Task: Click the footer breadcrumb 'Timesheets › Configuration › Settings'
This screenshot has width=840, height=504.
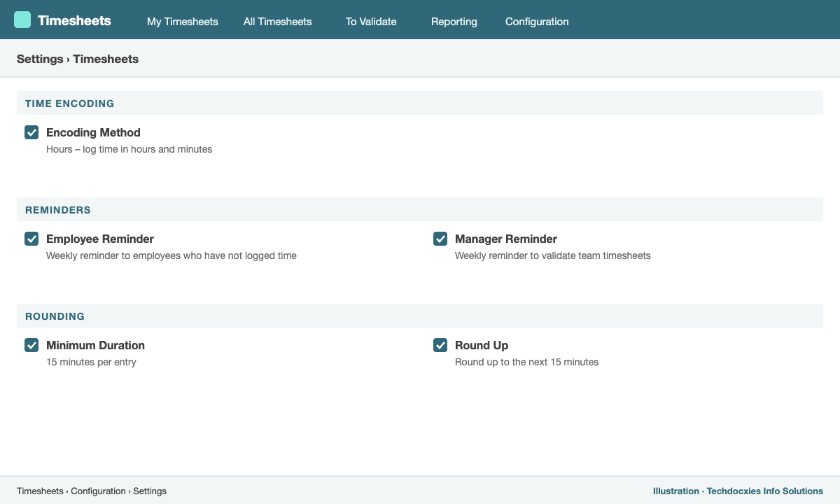Action: pos(92,491)
